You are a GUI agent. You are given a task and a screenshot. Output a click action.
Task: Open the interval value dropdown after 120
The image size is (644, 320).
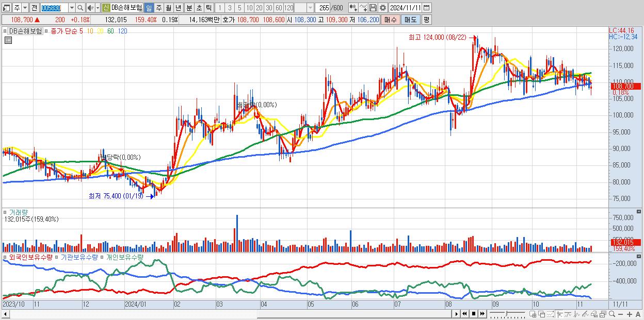310,8
